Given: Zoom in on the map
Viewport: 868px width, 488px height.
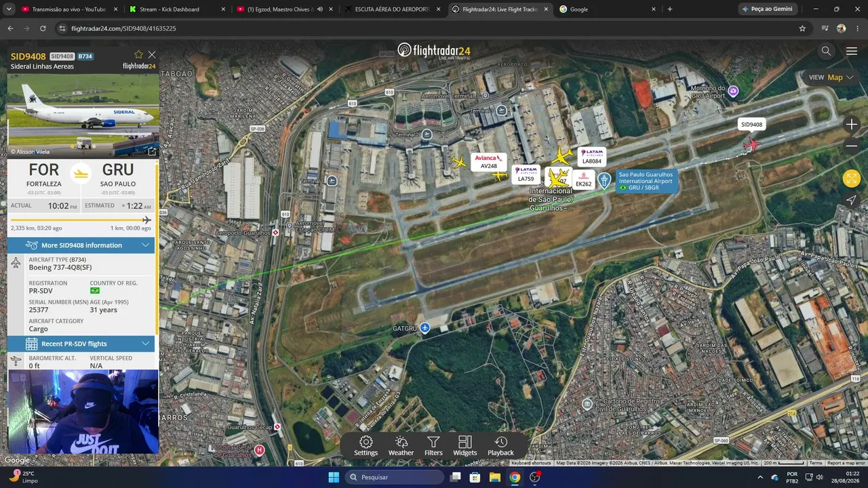Looking at the screenshot, I should coord(852,124).
